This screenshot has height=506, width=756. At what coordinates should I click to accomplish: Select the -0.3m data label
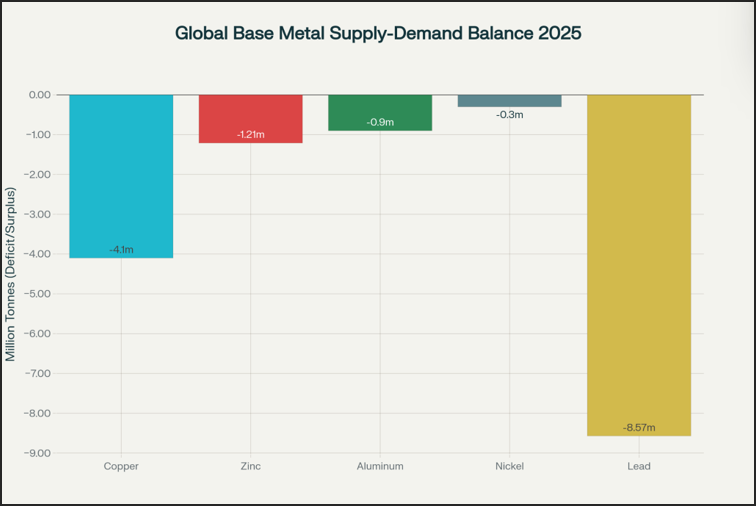(x=509, y=115)
